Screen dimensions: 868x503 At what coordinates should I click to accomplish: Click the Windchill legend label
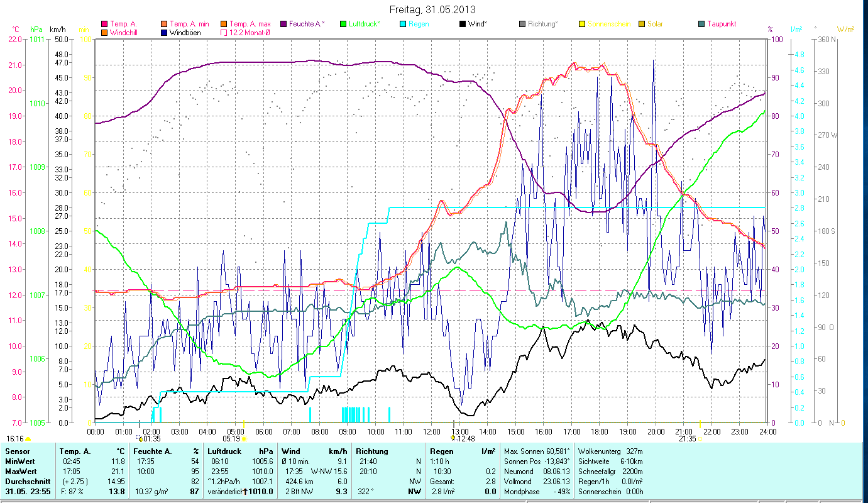click(125, 32)
